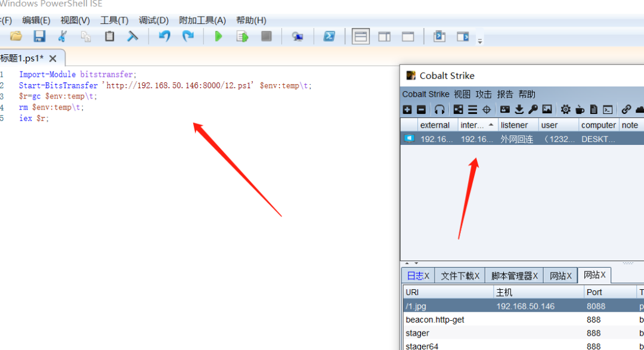Screen dimensions: 644x350
Task: Show script pane on the right
Action: 385,36
